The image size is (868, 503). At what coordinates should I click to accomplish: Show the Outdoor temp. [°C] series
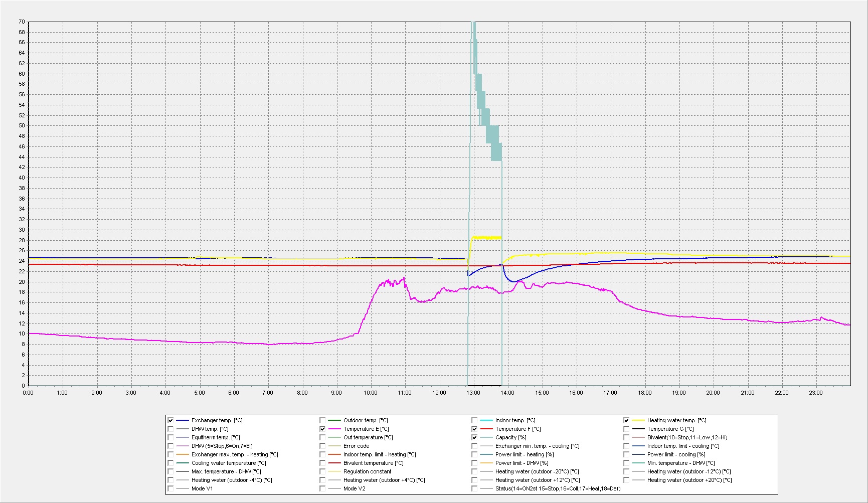tap(322, 420)
